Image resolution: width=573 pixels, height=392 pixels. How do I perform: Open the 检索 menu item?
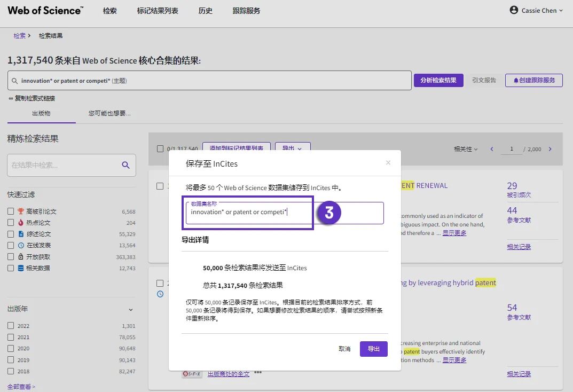point(109,11)
